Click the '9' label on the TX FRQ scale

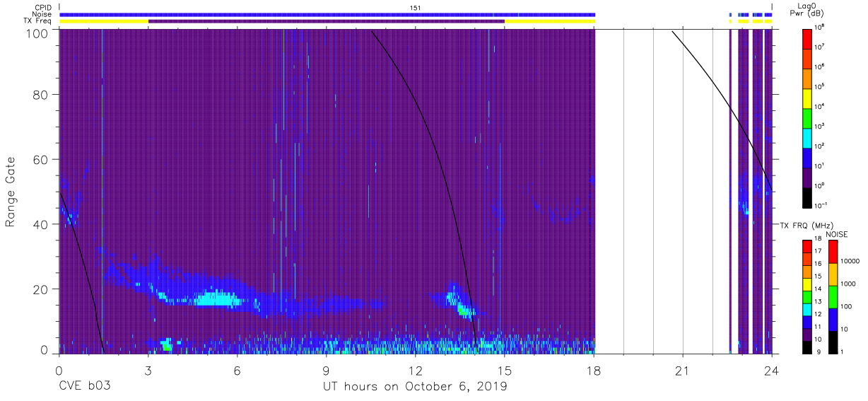click(x=818, y=353)
